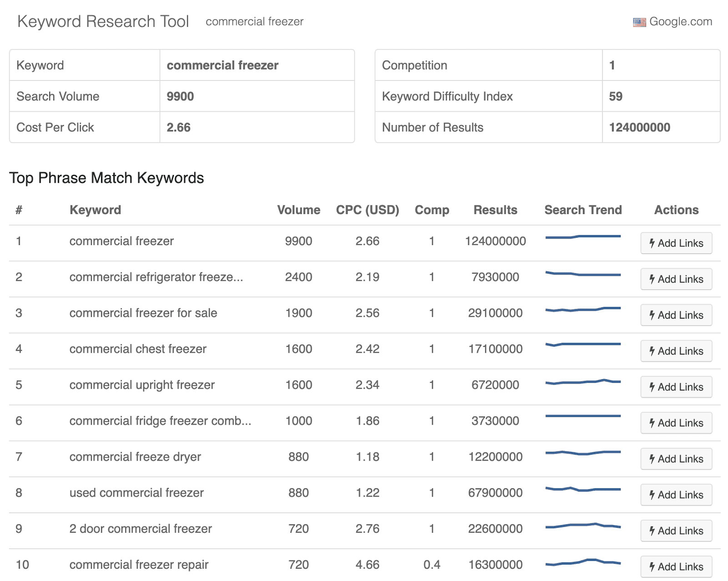Click Add Links for commercial freezer for sale
Image resolution: width=728 pixels, height=581 pixels.
[676, 315]
